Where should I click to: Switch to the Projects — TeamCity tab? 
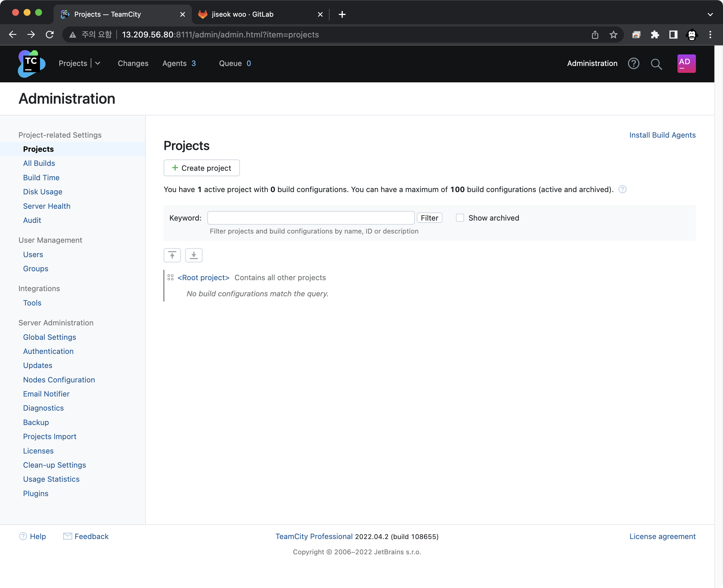(122, 14)
